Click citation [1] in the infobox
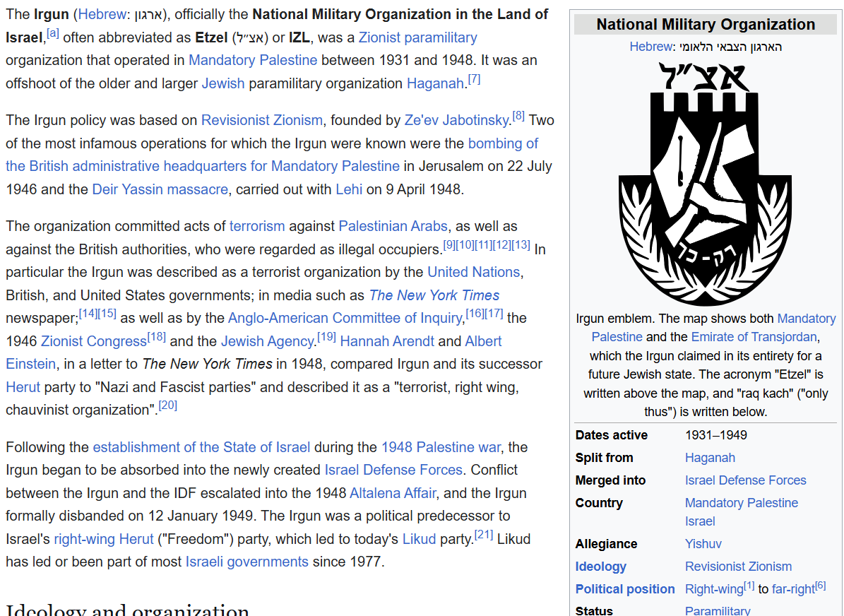This screenshot has height=616, width=844. pos(749,586)
